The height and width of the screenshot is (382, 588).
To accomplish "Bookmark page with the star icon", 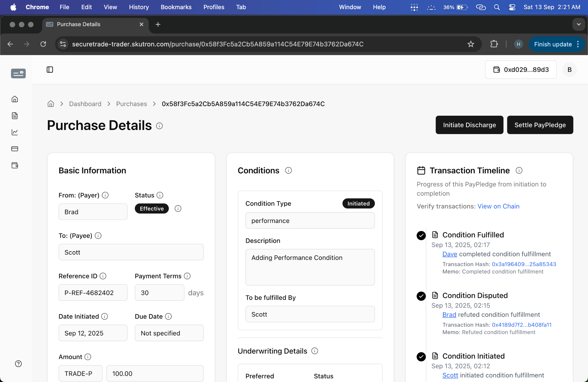I will pos(471,44).
